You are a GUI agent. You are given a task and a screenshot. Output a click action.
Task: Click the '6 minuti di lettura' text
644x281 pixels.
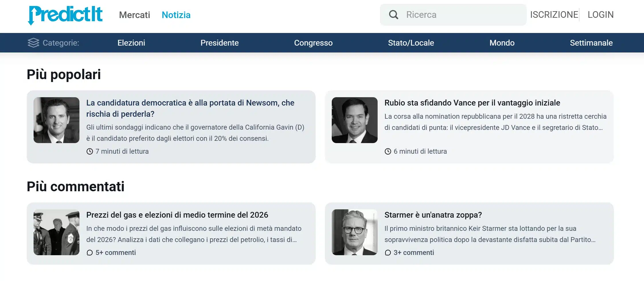420,151
